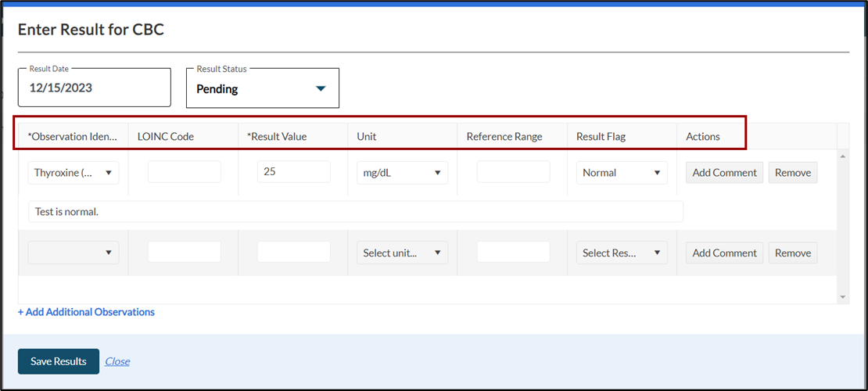The width and height of the screenshot is (868, 391).
Task: Open the 'Select unit...' dropdown
Action: point(402,253)
